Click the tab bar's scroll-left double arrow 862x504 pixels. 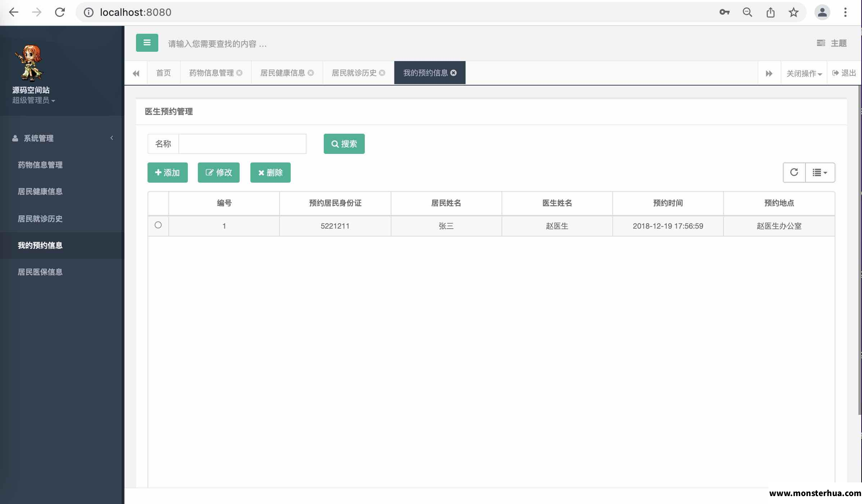[x=136, y=73]
